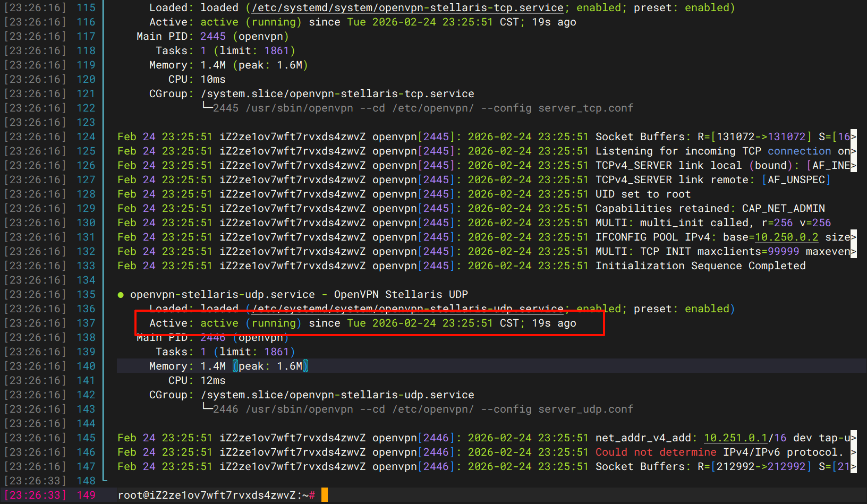This screenshot has height=504, width=867.
Task: Click the [23:26:33] timestamp on line 148
Action: 35,481
